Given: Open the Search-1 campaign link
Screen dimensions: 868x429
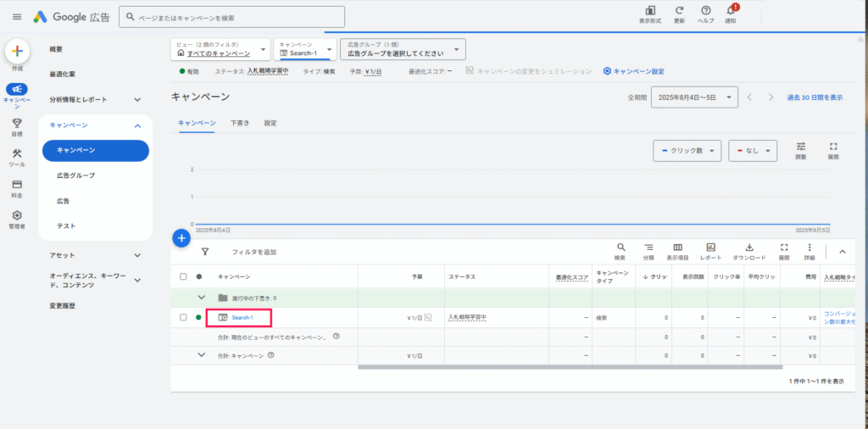Looking at the screenshot, I should (242, 318).
